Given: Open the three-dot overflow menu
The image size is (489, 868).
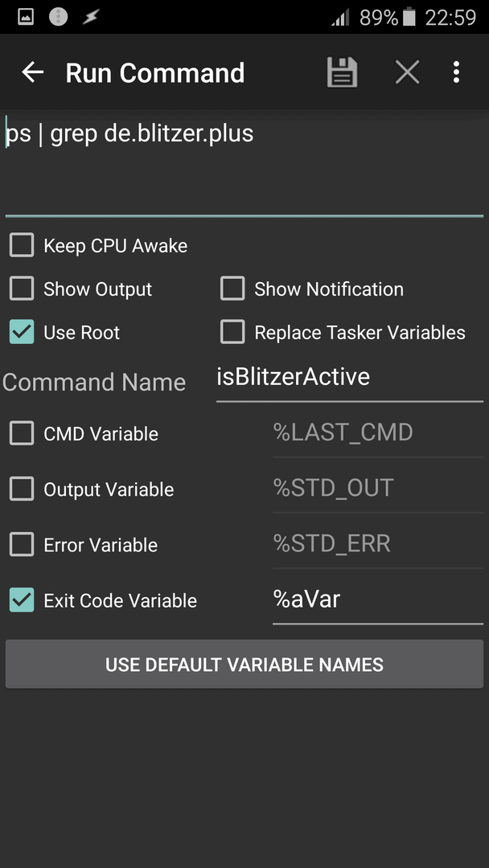Looking at the screenshot, I should tap(456, 72).
